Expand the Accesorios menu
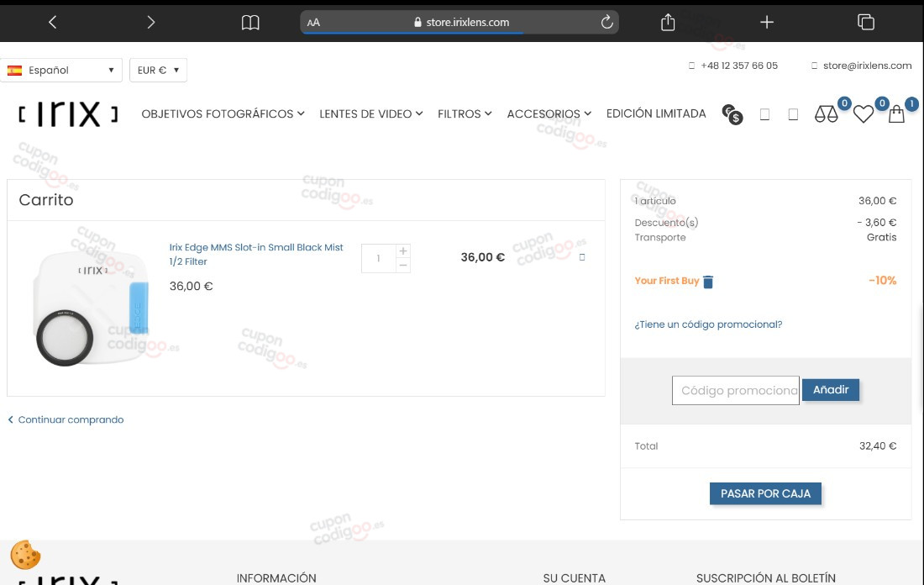The width and height of the screenshot is (924, 585). (549, 113)
